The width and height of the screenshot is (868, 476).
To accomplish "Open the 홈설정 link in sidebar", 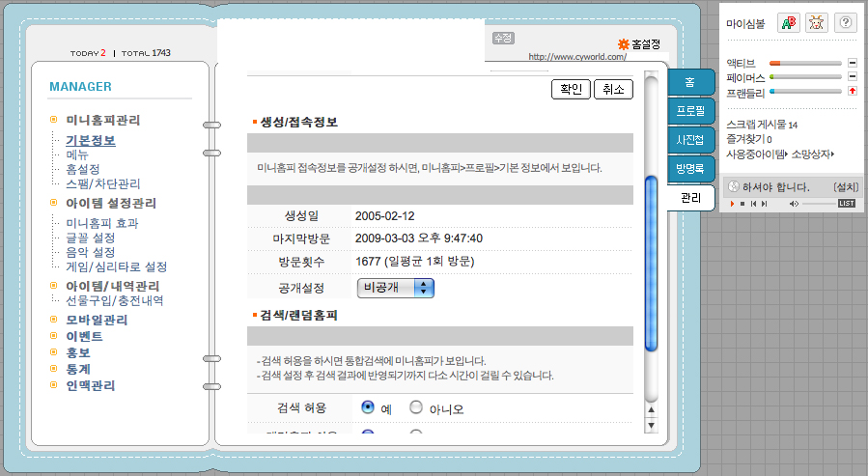I will pos(83,169).
